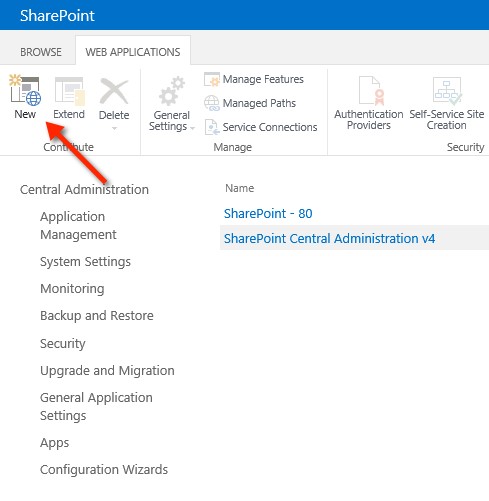Open Authentication Providers certificate icon
The height and width of the screenshot is (501, 489).
point(371,91)
